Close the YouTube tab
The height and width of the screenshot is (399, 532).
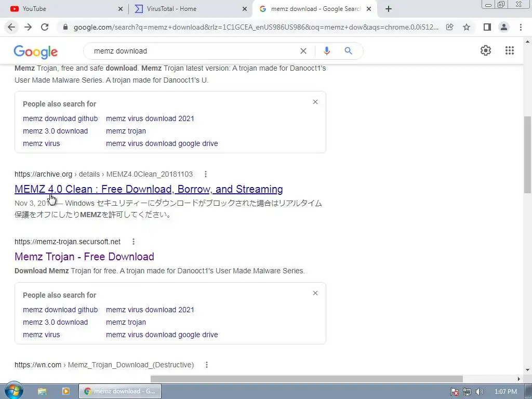[x=121, y=9]
